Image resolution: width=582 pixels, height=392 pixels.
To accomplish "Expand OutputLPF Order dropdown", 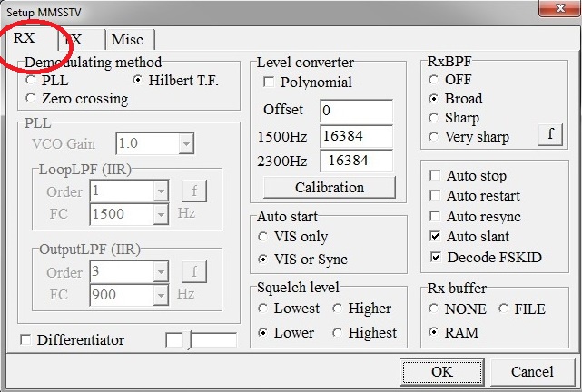I will (x=161, y=272).
